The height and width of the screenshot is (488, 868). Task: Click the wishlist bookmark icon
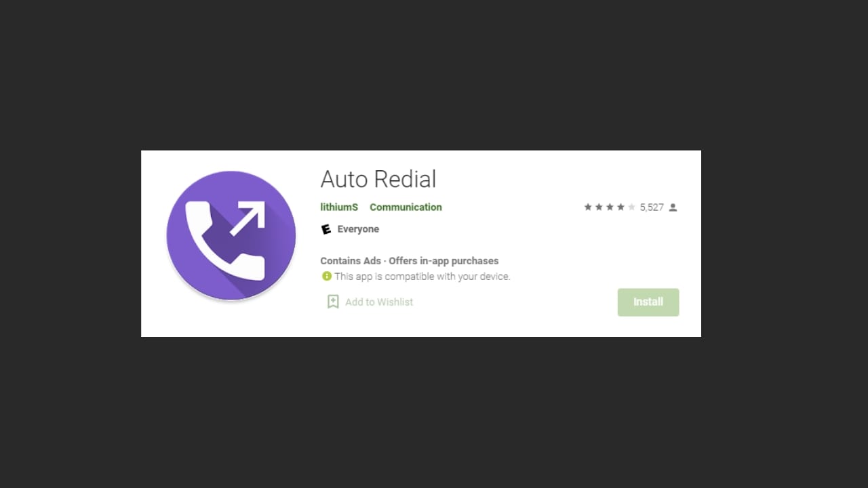(x=333, y=302)
